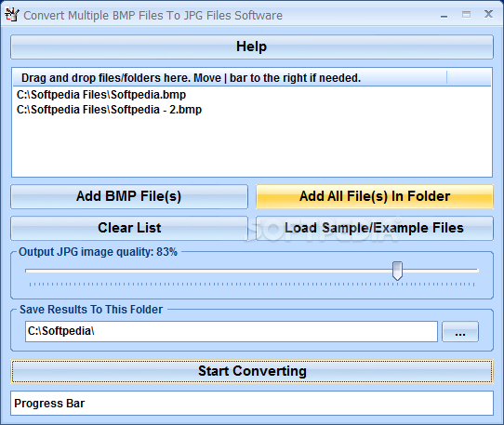Minimize the converter window
Viewport: 504px width, 425px height.
[444, 15]
